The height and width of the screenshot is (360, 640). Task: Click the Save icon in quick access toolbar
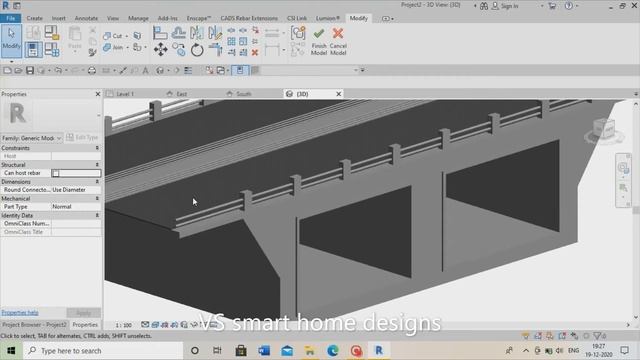[30, 70]
